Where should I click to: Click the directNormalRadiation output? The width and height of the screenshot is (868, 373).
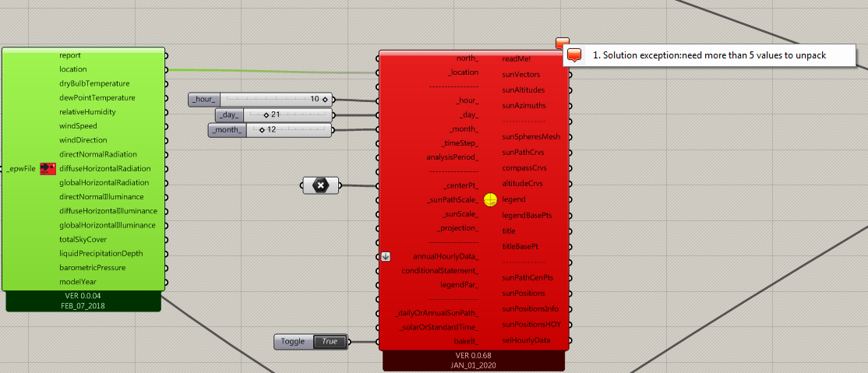98,154
